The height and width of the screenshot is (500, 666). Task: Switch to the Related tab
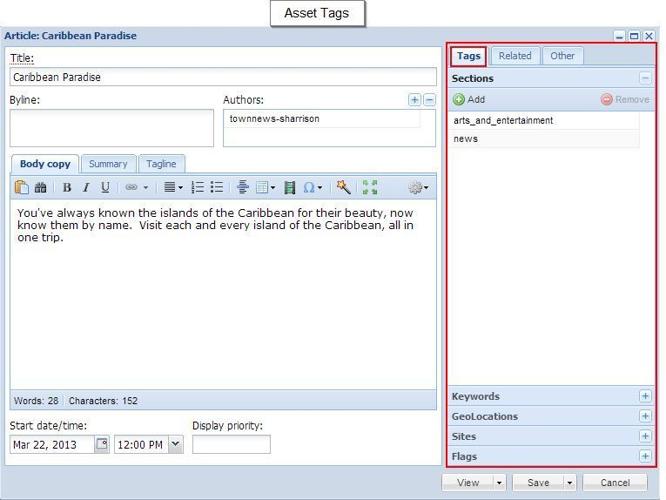[515, 56]
